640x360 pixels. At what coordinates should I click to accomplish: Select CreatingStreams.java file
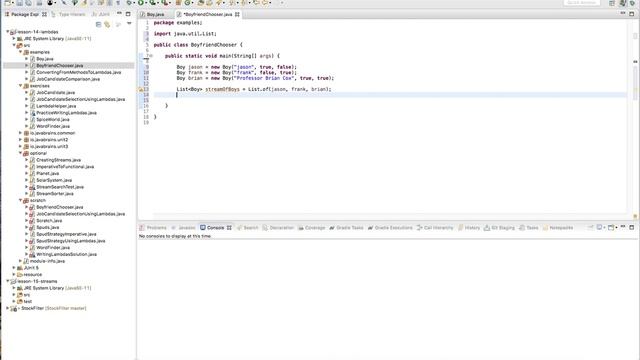[58, 160]
